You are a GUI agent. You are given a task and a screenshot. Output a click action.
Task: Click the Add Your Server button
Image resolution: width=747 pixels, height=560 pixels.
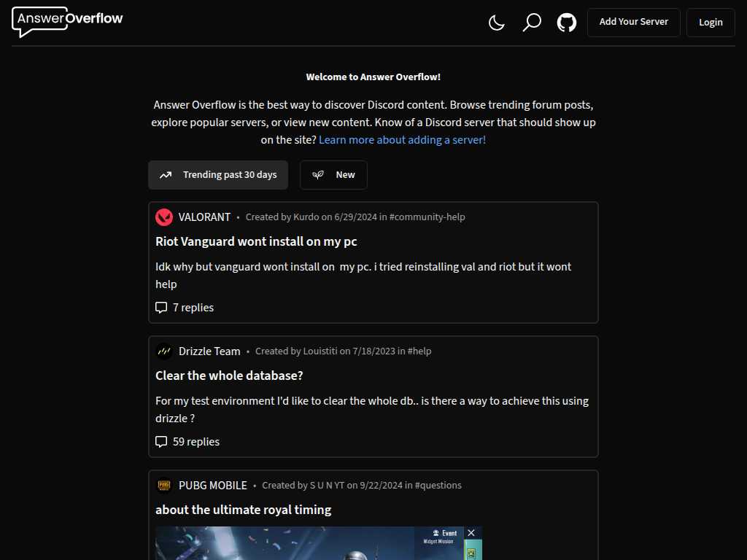point(634,23)
